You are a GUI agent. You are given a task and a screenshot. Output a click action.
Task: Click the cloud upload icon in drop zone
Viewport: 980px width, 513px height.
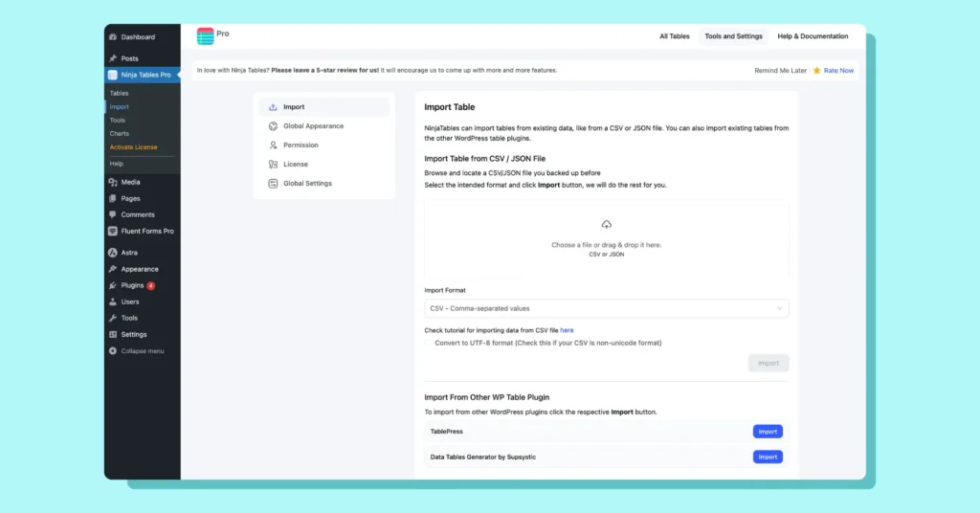(x=606, y=224)
